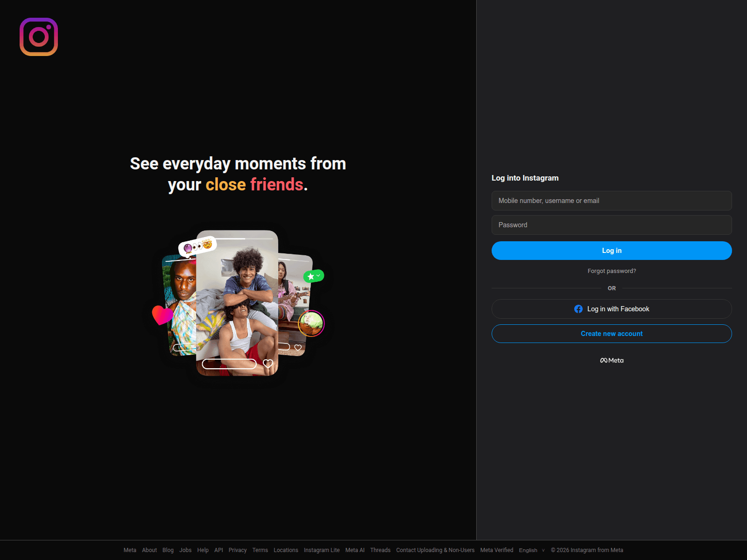
Task: Click the Facebook icon on login button
Action: point(578,308)
